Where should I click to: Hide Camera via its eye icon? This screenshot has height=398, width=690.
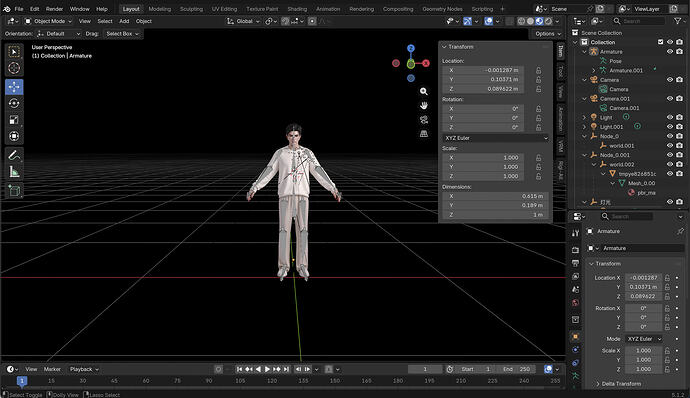point(670,80)
